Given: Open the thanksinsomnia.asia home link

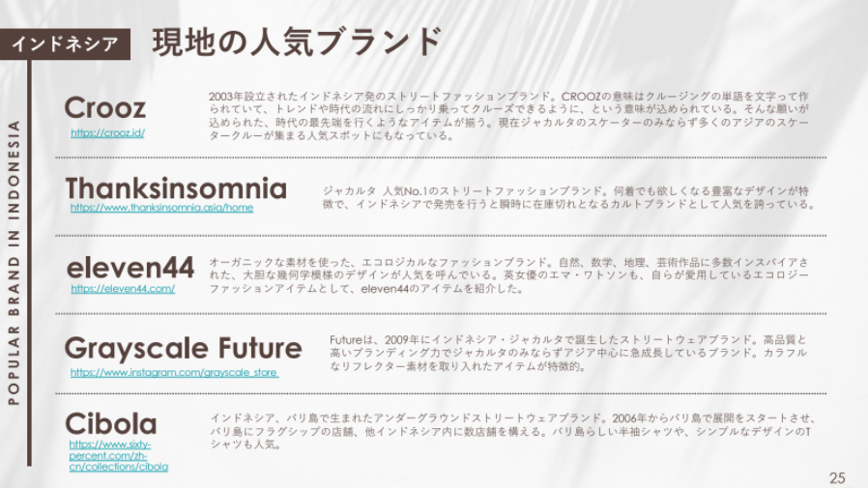Looking at the screenshot, I should pos(161,208).
